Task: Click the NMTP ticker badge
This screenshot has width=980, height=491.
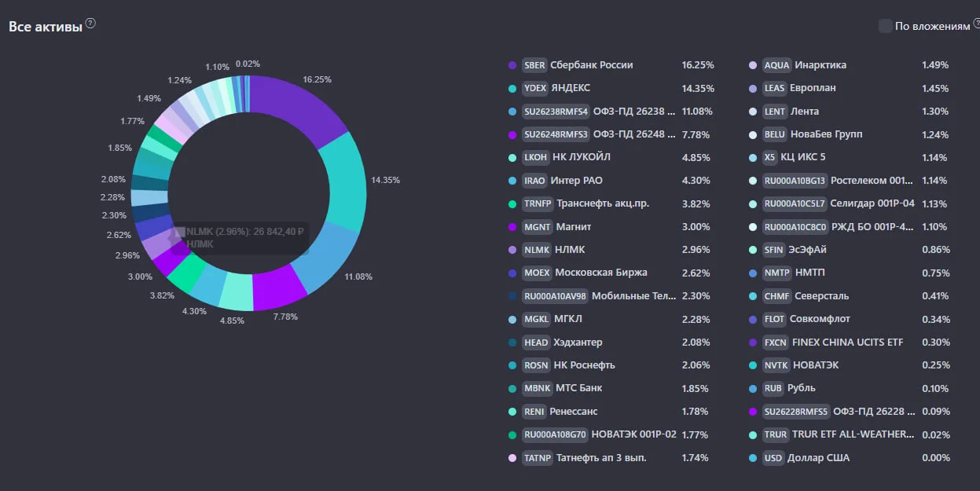Action: click(x=776, y=273)
